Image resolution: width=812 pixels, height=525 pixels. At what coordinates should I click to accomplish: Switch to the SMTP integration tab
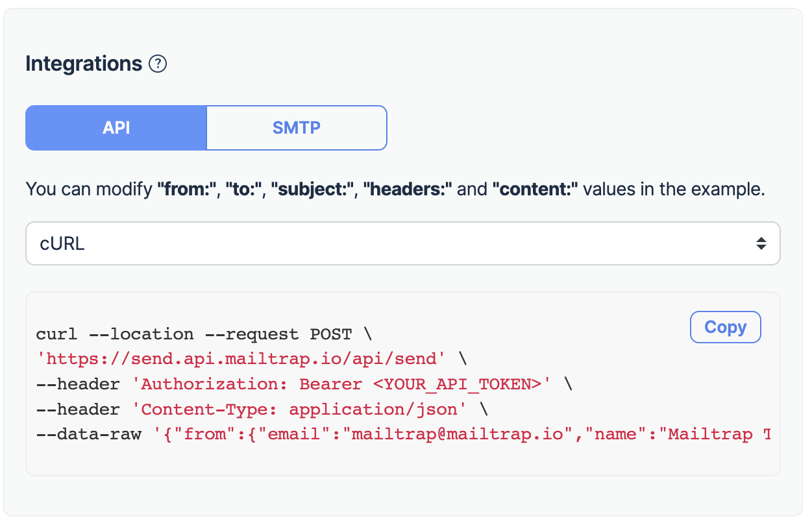pyautogui.click(x=297, y=128)
